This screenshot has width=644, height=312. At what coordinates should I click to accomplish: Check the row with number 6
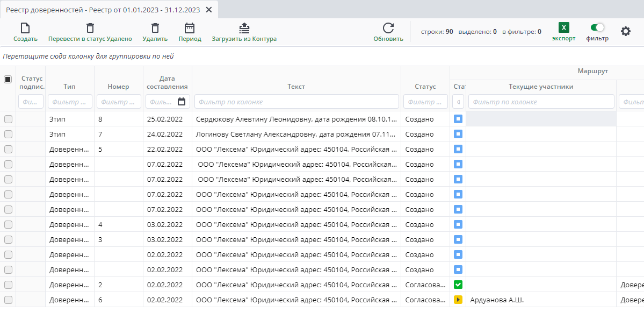click(x=8, y=300)
